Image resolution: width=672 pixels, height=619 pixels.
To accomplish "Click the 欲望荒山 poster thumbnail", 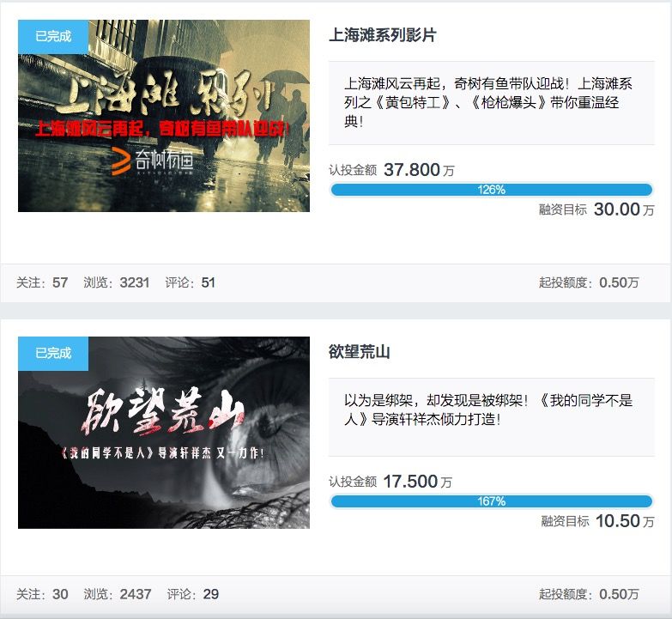I will (164, 433).
